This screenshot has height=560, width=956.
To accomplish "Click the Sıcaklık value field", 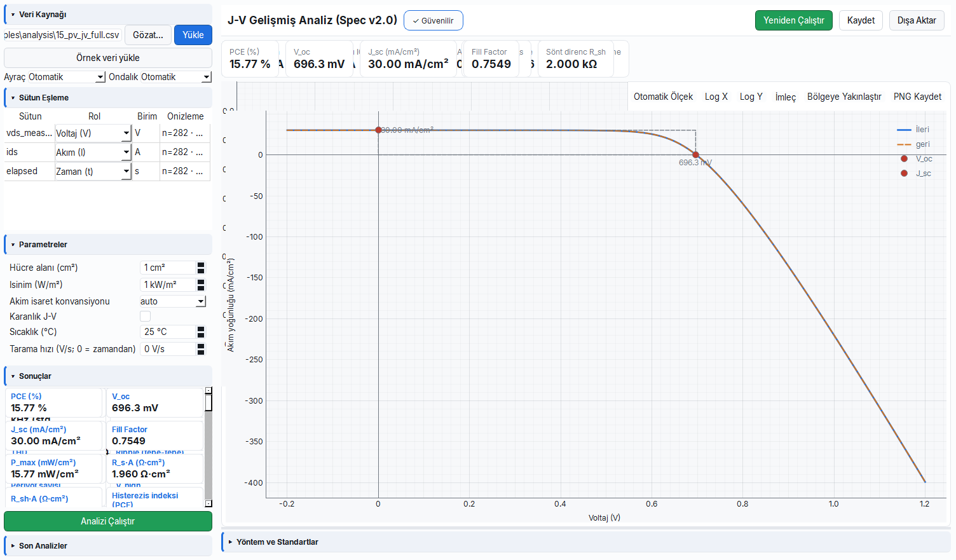I will 168,332.
